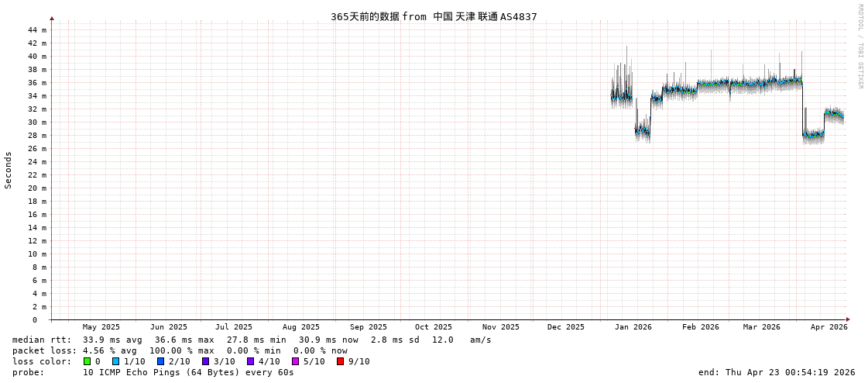Screen dimensions: 868x383
Task: Select the red 9/10 loss swatch
Action: pyautogui.click(x=341, y=361)
